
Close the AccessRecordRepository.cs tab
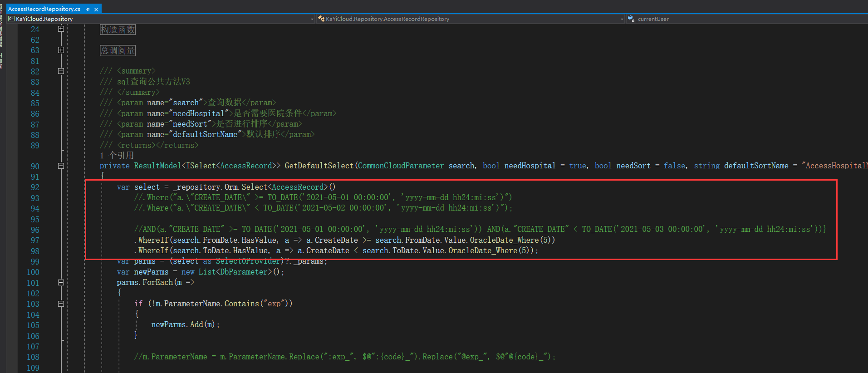[96, 9]
